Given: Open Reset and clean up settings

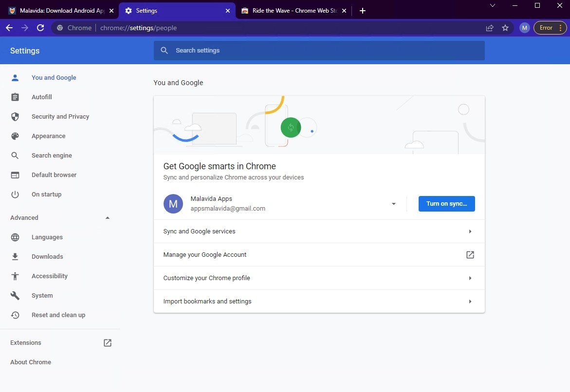Looking at the screenshot, I should click(58, 315).
